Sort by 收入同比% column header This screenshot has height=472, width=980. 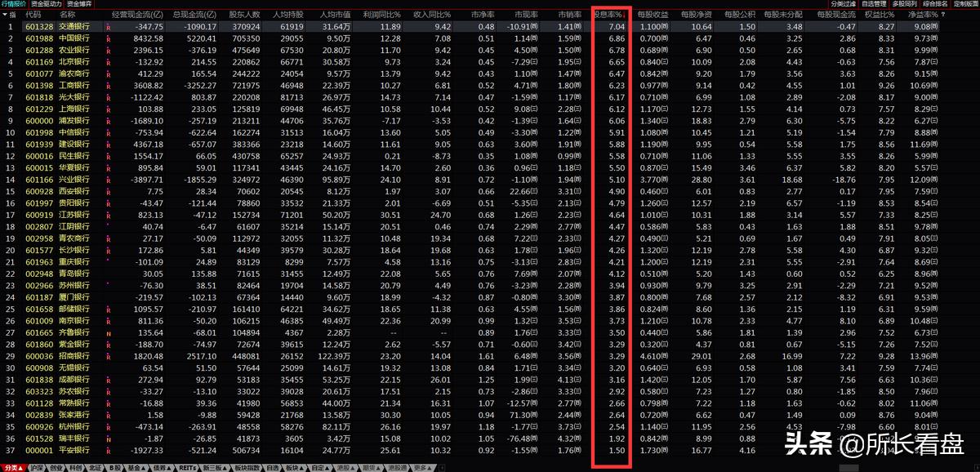pyautogui.click(x=433, y=15)
